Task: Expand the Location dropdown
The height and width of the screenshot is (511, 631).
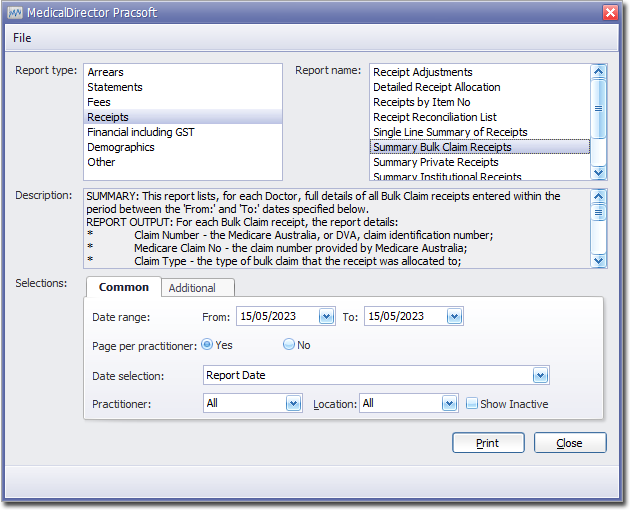Action: point(450,404)
